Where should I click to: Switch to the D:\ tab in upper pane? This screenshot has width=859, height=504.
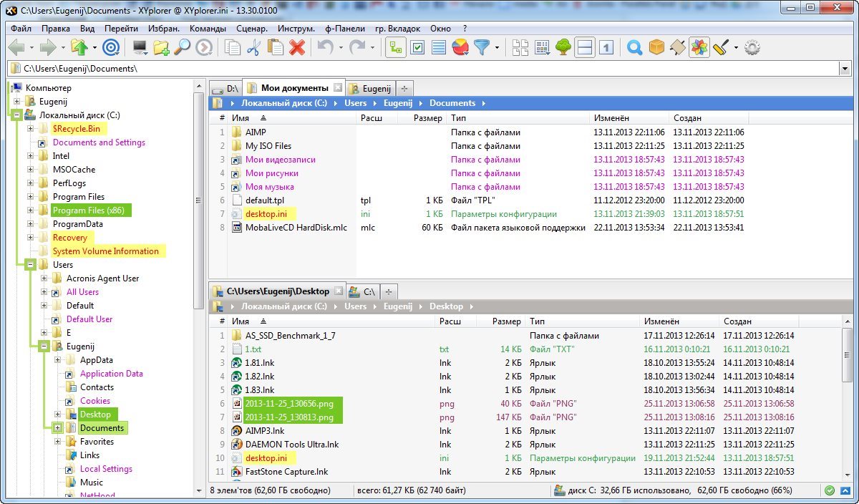pos(226,88)
